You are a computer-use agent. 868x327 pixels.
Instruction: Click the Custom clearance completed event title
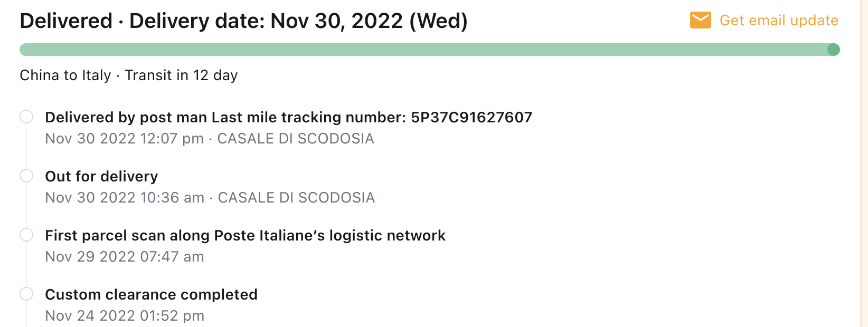[151, 294]
